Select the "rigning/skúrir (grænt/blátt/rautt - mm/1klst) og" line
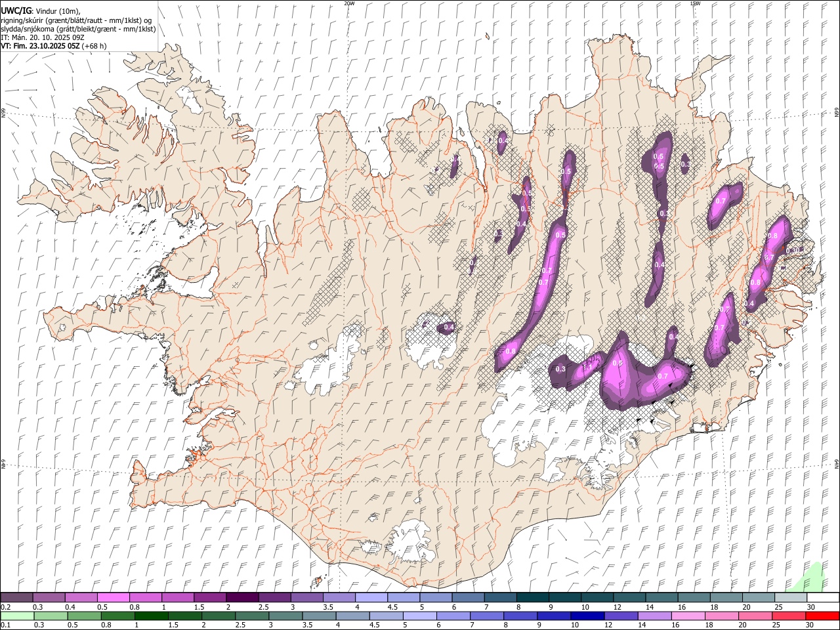 pos(76,20)
